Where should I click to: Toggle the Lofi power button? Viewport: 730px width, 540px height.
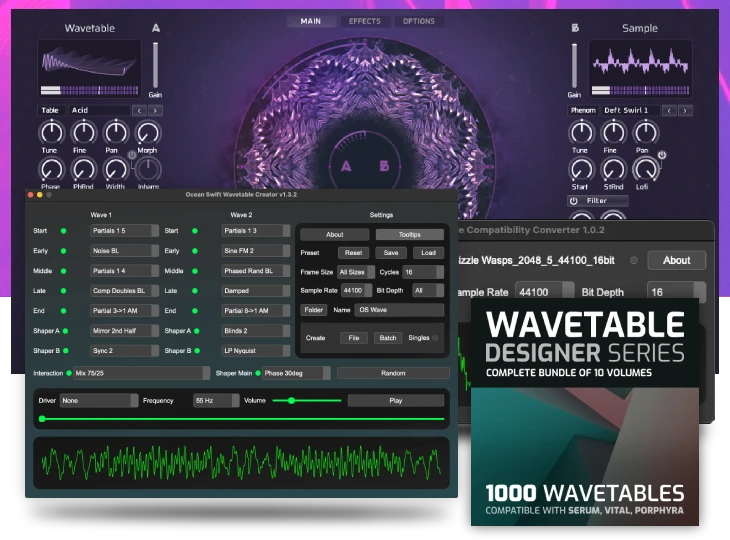tap(662, 155)
